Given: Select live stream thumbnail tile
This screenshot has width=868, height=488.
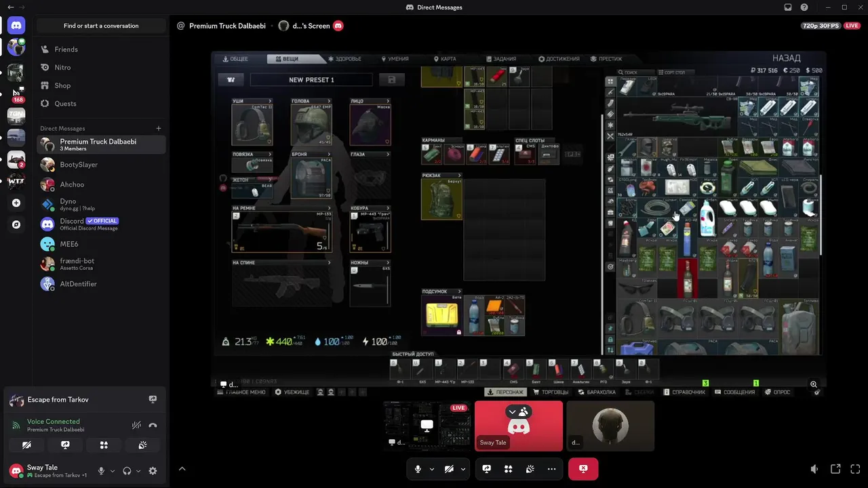Looking at the screenshot, I should [427, 426].
